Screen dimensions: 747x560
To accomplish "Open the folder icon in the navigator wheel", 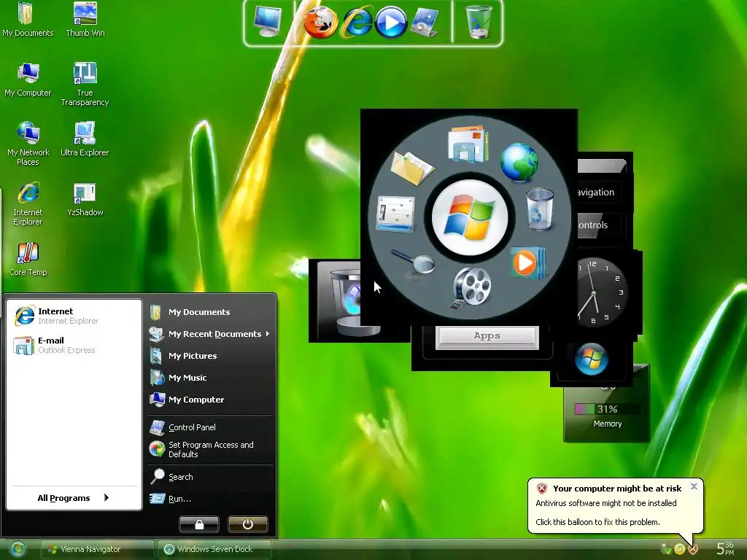I will coord(411,168).
